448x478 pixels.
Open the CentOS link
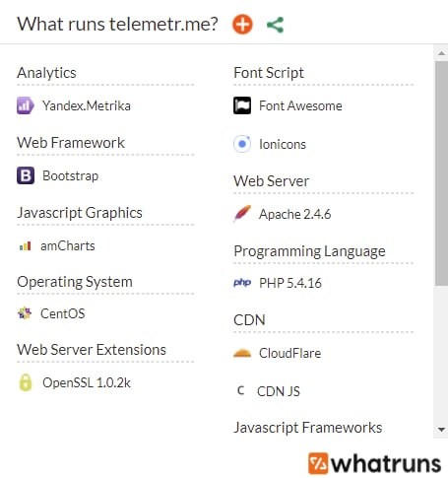pos(63,313)
